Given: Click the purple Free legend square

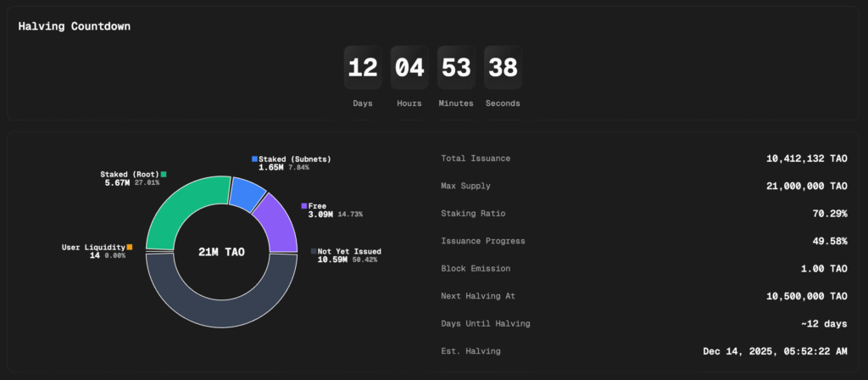Looking at the screenshot, I should click(x=304, y=205).
